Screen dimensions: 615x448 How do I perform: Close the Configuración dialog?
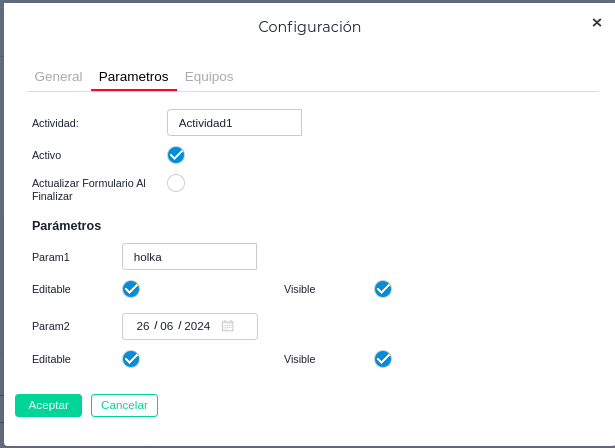pos(596,21)
